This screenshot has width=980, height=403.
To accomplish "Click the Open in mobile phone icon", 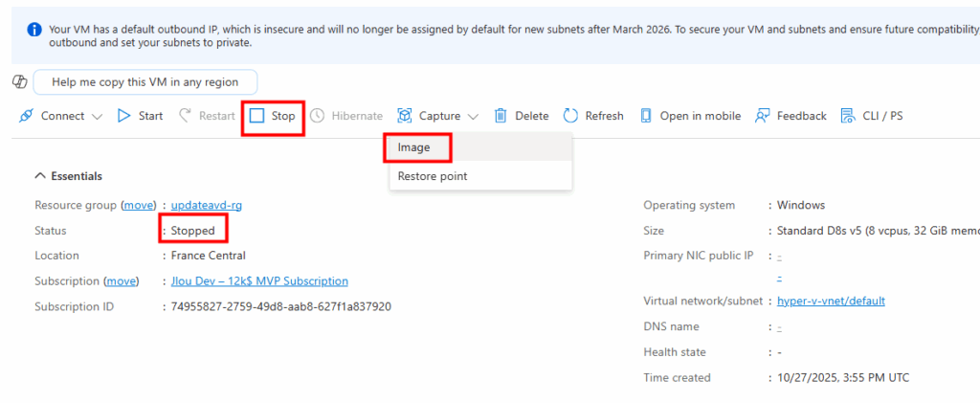I will pos(646,116).
